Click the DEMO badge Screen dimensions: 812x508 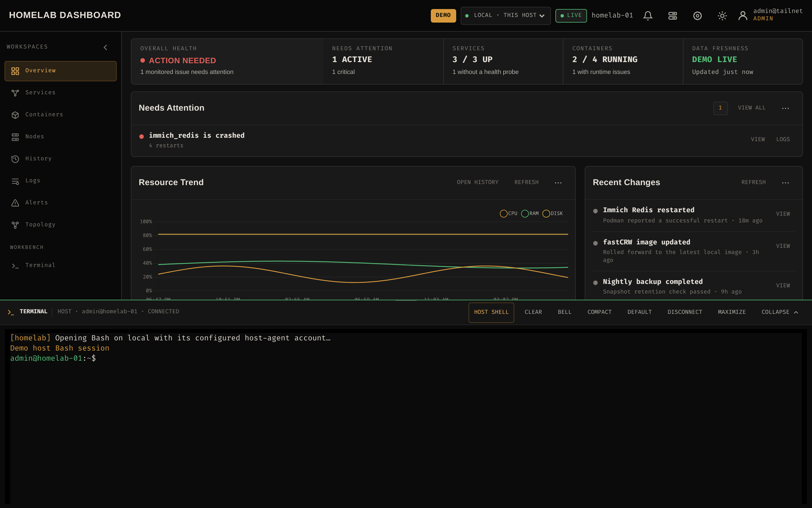pyautogui.click(x=443, y=16)
